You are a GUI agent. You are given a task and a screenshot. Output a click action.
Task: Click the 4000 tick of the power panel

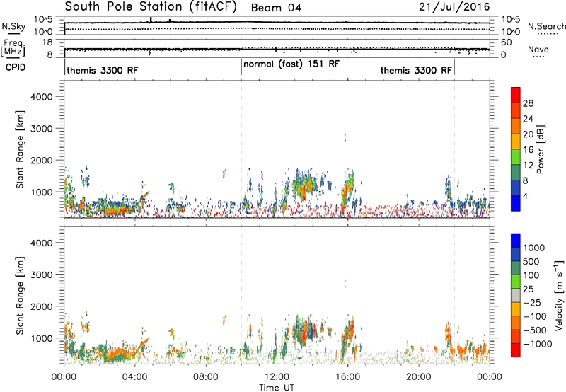tap(41, 97)
